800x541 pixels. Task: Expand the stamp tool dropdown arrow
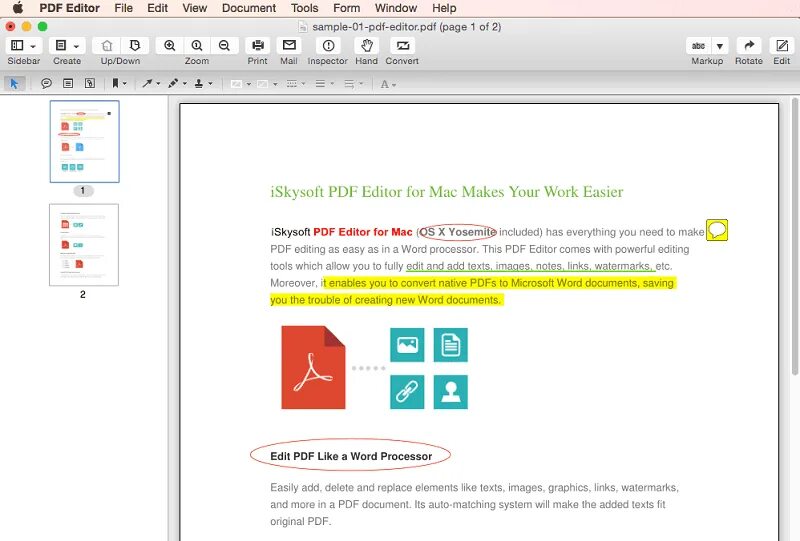coord(210,84)
